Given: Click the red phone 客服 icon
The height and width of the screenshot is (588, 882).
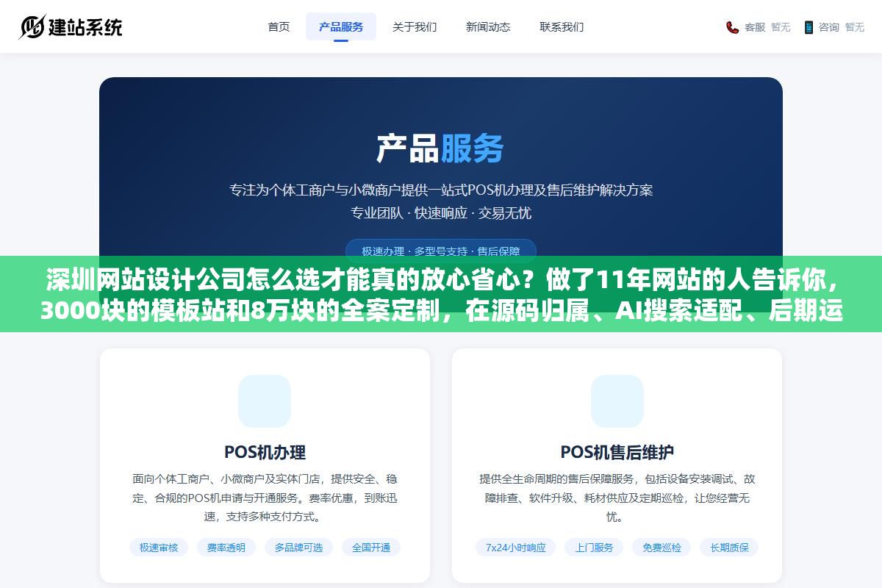Looking at the screenshot, I should pos(733,27).
